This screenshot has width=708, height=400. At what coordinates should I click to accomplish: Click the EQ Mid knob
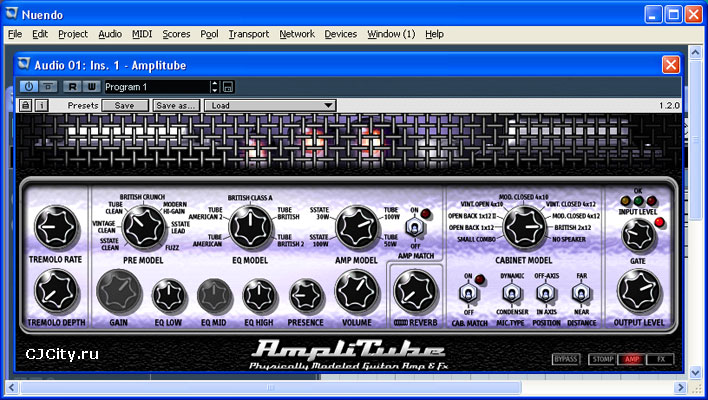[x=214, y=296]
